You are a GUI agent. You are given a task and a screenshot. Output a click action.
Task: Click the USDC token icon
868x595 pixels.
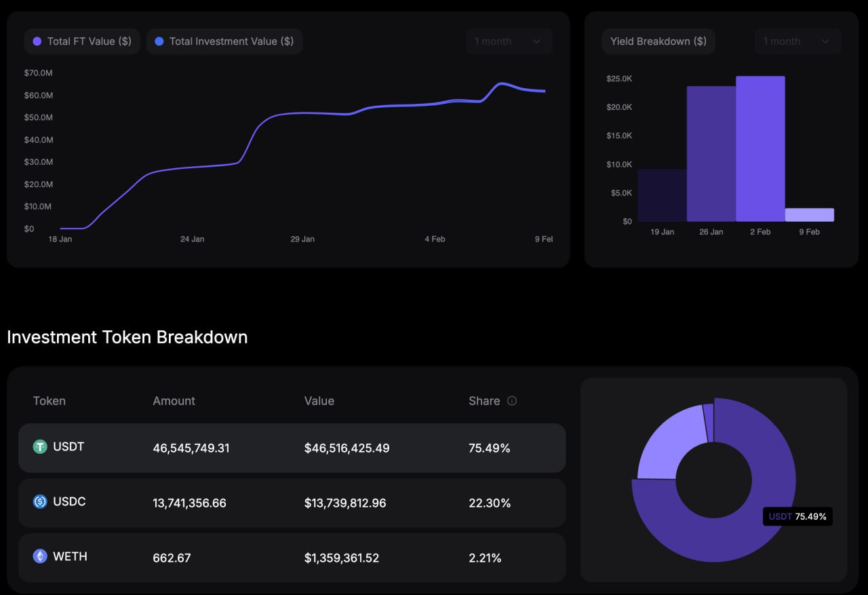[40, 501]
